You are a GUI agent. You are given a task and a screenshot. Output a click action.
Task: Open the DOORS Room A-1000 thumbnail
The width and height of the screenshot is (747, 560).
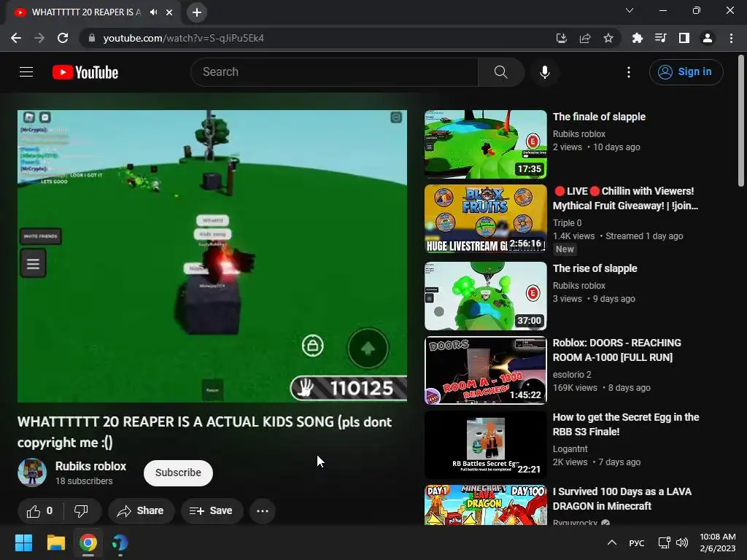coord(485,370)
